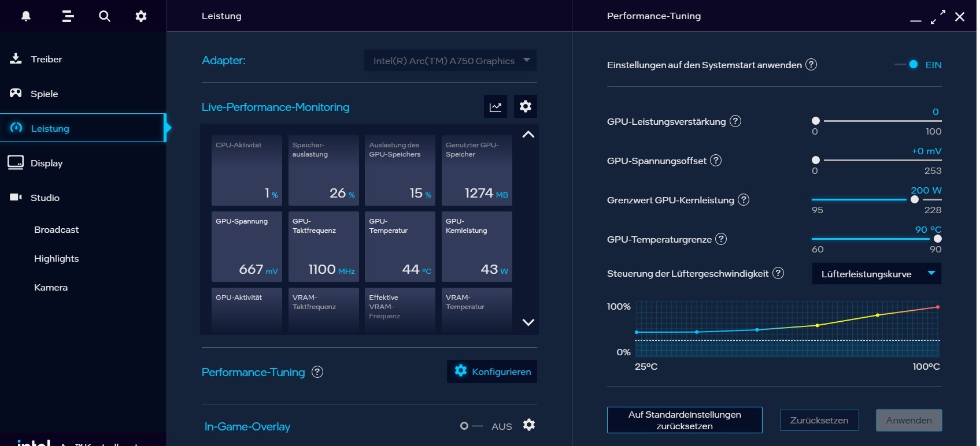Open Live-Performance-Monitoring settings gear
The height and width of the screenshot is (446, 980).
tap(526, 107)
